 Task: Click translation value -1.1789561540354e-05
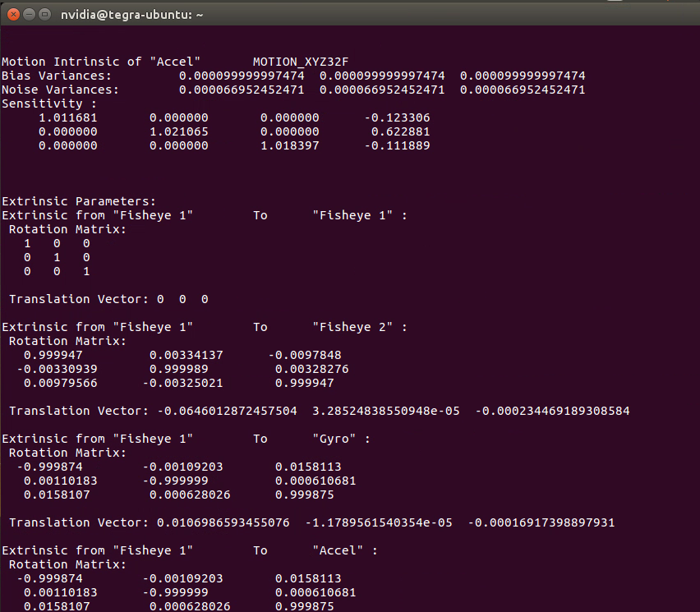(x=379, y=522)
